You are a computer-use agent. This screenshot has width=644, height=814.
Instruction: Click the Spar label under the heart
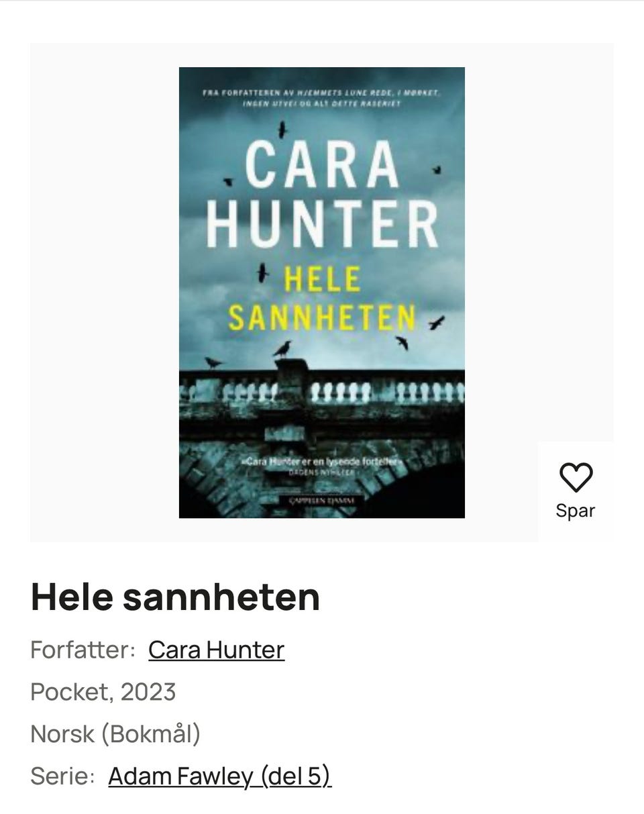576,511
